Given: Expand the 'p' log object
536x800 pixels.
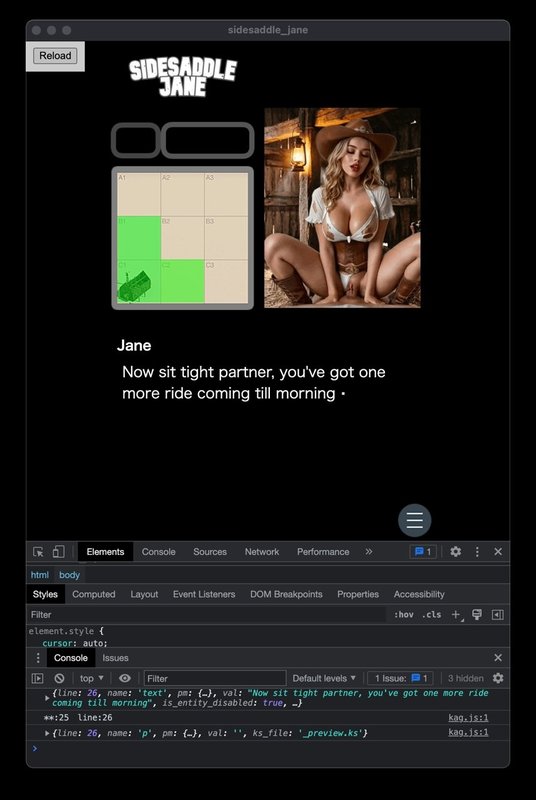Looking at the screenshot, I should click(x=47, y=733).
